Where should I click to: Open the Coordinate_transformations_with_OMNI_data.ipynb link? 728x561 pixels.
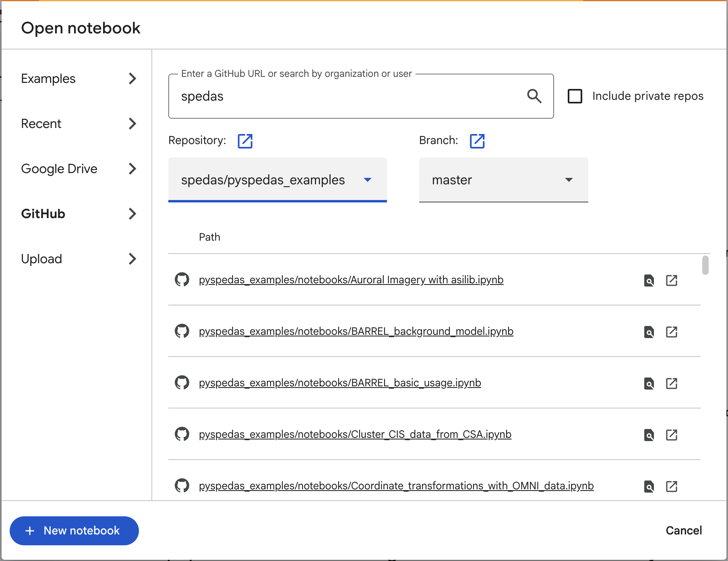click(396, 486)
